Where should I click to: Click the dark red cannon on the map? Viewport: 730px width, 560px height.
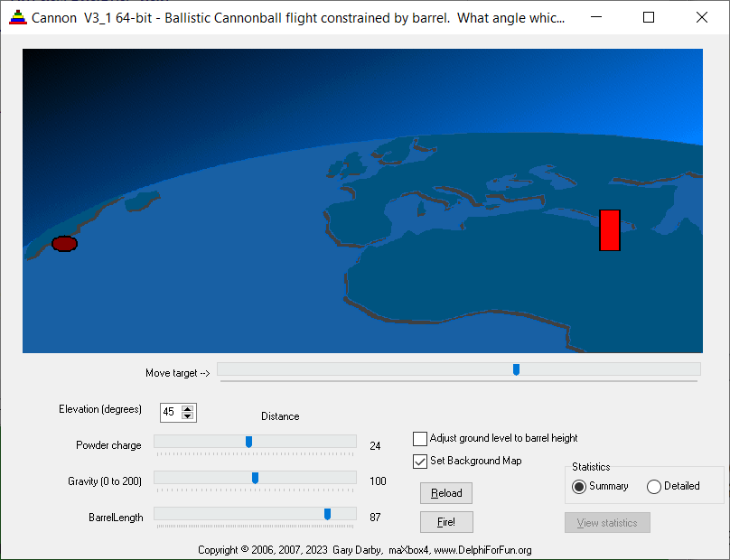pyautogui.click(x=64, y=244)
